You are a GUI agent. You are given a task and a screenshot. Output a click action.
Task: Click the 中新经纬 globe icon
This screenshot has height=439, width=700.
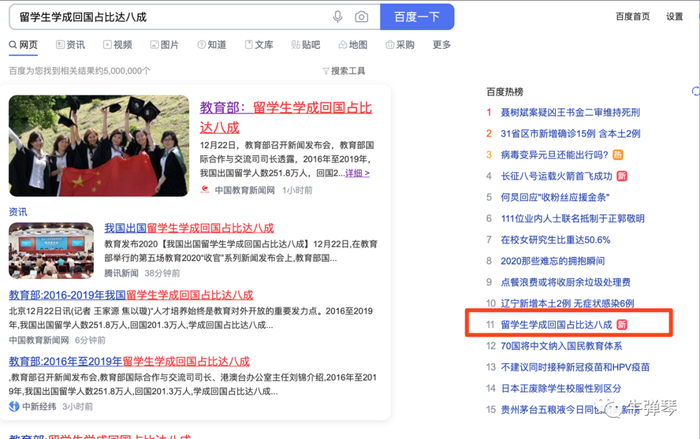14,406
